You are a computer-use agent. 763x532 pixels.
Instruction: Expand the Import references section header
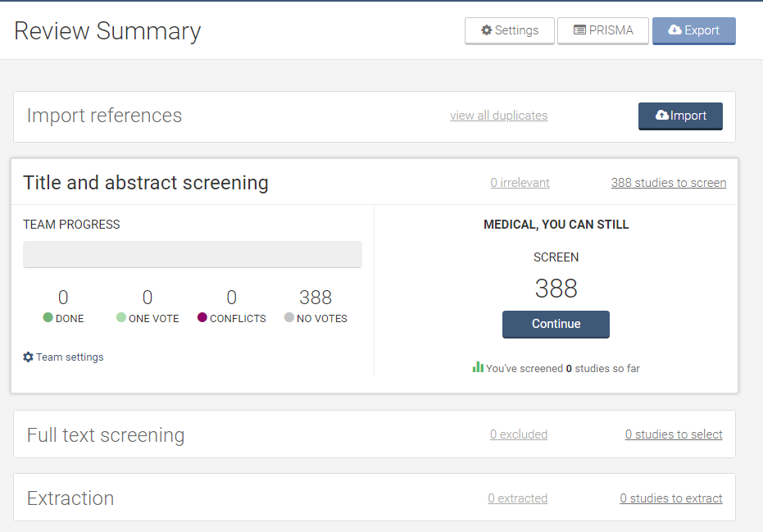(x=104, y=116)
